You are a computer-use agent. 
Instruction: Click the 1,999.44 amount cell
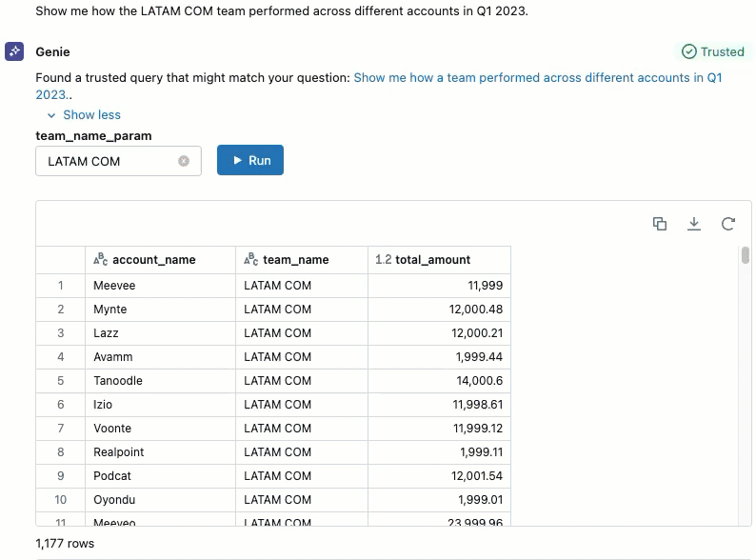click(x=439, y=357)
